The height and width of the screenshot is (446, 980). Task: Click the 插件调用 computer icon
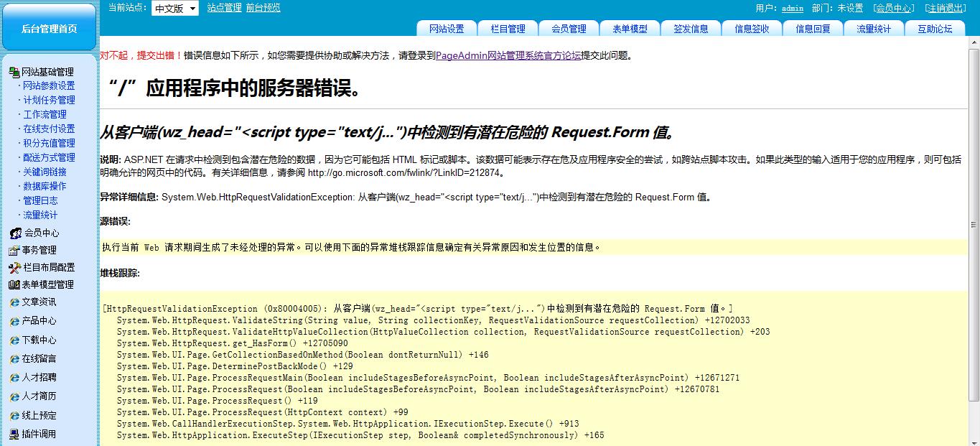[14, 434]
